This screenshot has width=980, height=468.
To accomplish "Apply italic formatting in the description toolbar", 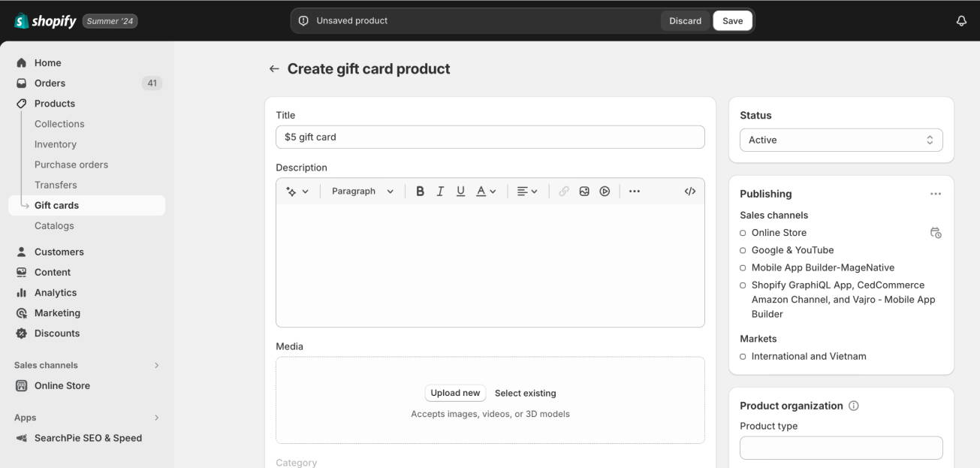I will (440, 191).
